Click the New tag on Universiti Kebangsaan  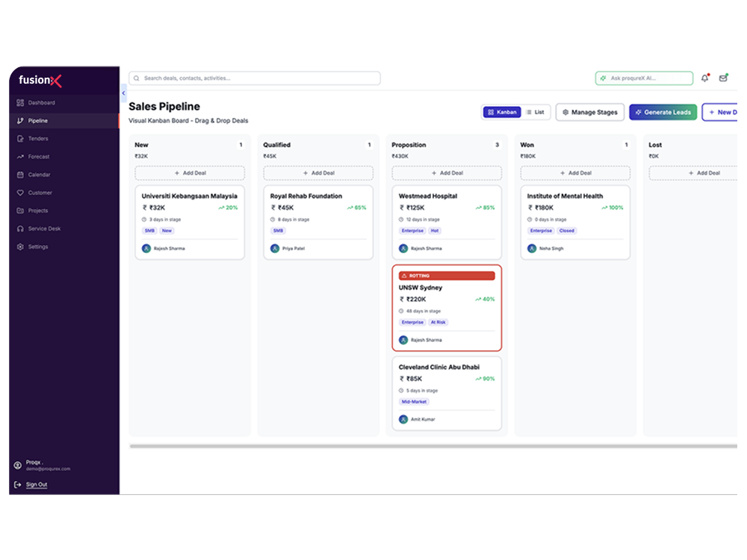(167, 231)
